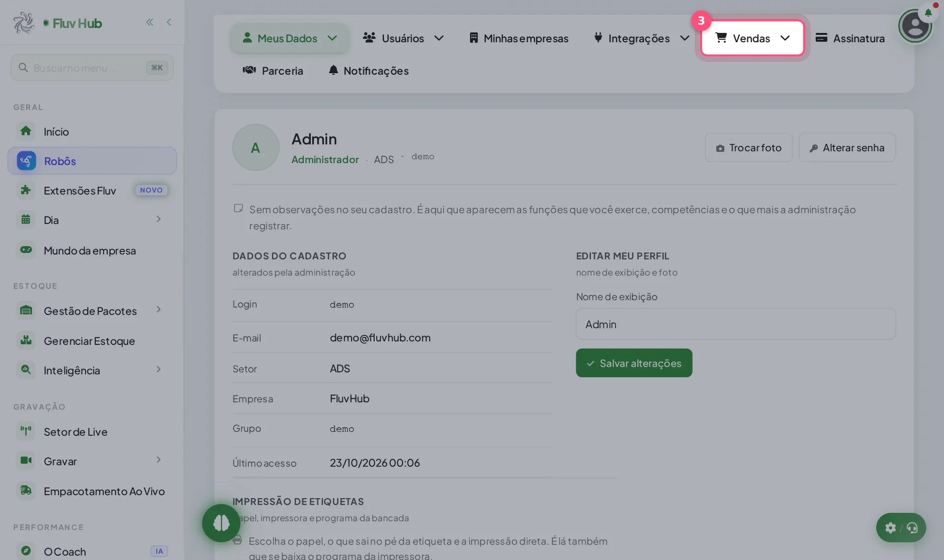
Task: Expand the Gestão de Pacotes submenu
Action: point(158,309)
